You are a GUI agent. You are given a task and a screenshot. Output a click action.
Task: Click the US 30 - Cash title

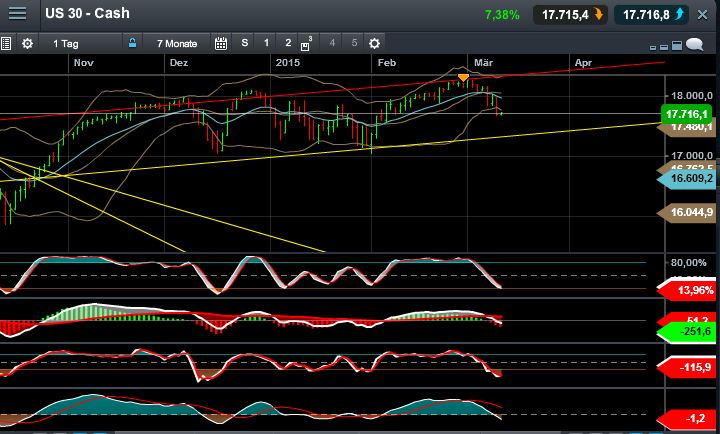pyautogui.click(x=87, y=13)
